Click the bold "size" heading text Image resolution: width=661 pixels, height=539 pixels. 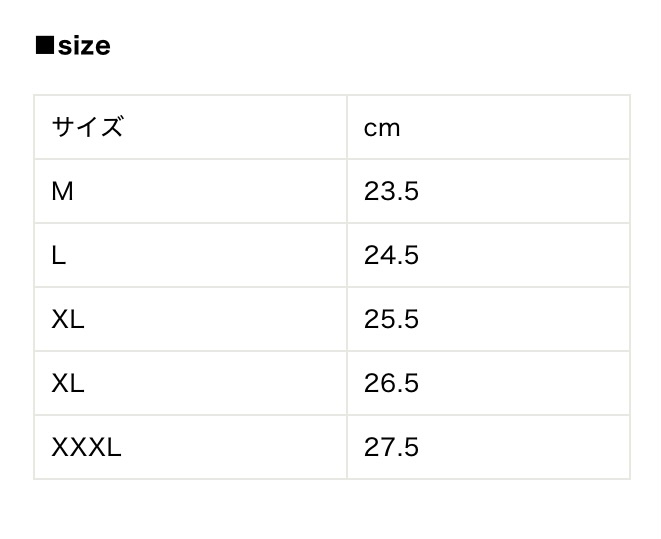(84, 46)
